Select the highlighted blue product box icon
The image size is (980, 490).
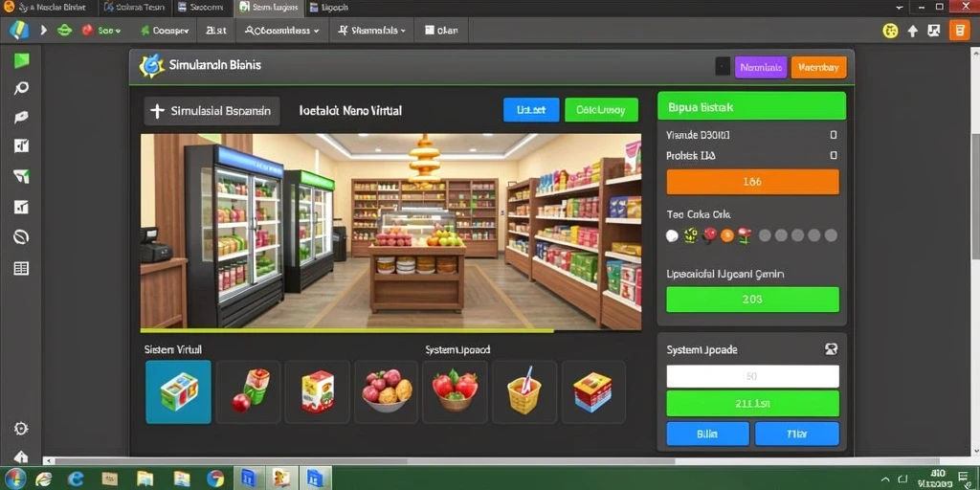click(x=179, y=391)
